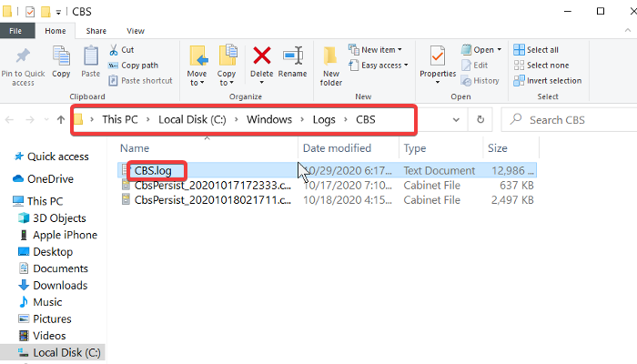Cut the selected file with scissors icon

[x=121, y=49]
